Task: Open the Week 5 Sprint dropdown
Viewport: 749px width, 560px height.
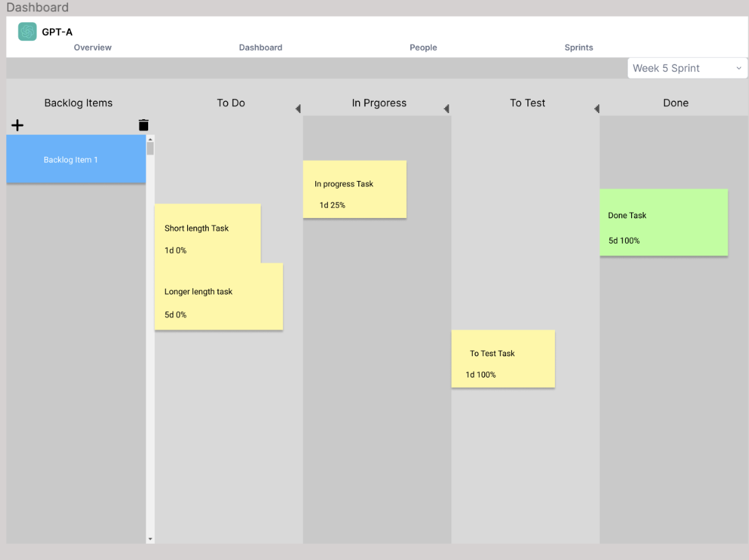Action: click(686, 68)
